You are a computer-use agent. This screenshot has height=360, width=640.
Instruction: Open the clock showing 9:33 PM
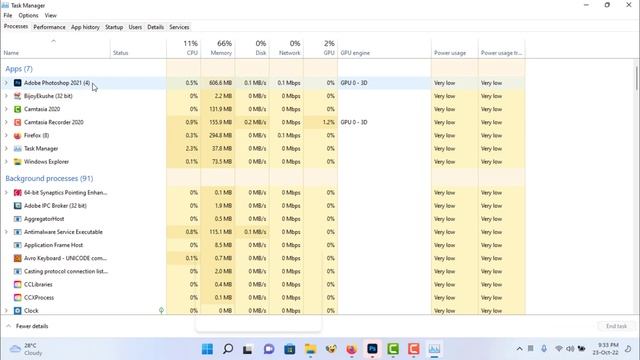607,349
